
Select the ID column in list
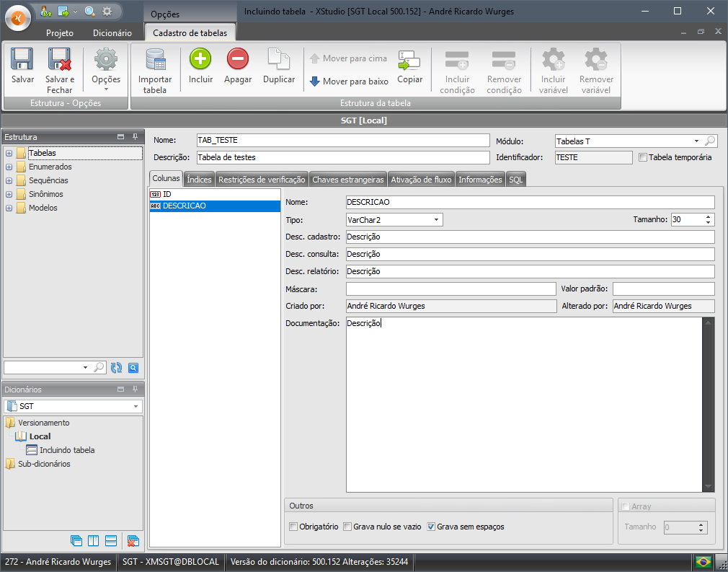click(x=167, y=194)
